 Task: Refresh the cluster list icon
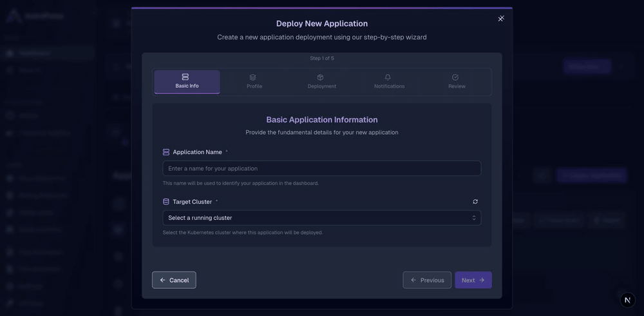coord(475,202)
